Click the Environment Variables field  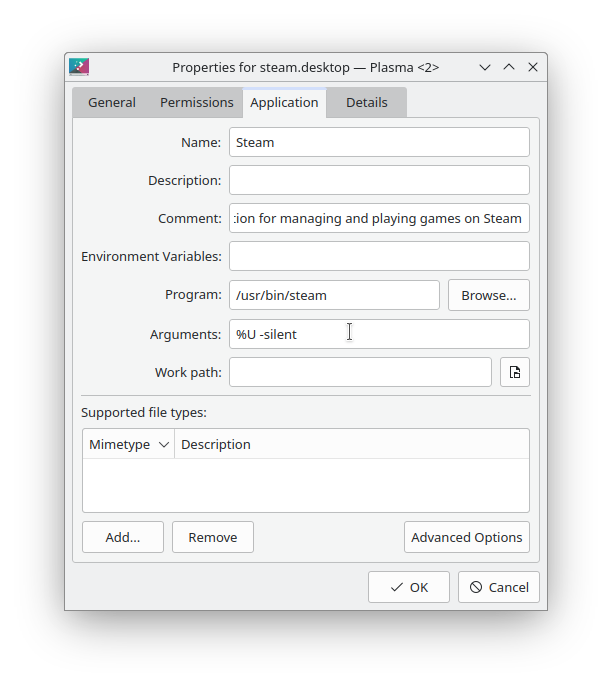(379, 256)
